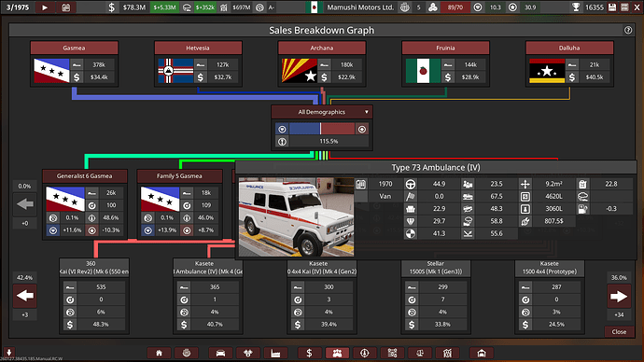Open the home tab in bottom bar

pyautogui.click(x=159, y=353)
